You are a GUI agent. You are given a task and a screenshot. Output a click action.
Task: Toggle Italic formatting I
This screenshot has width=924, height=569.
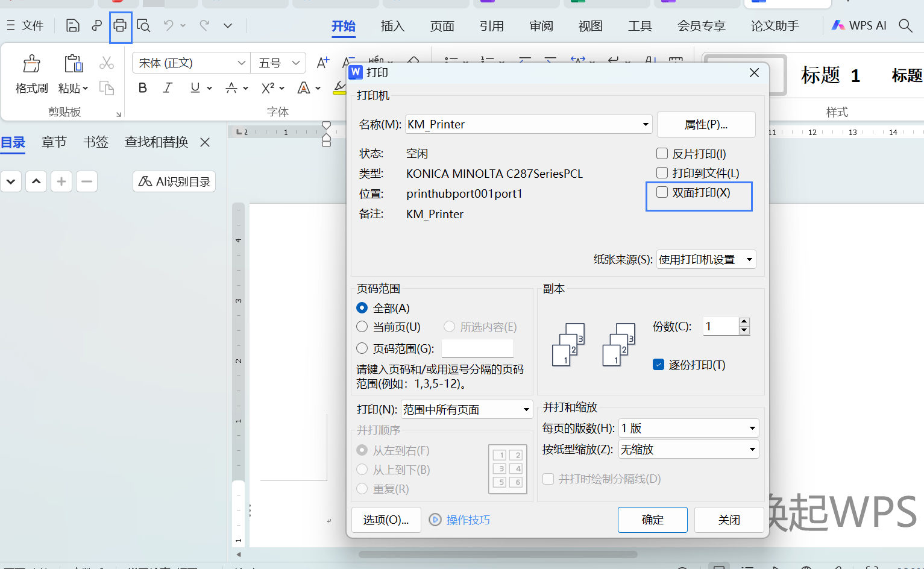coord(168,88)
